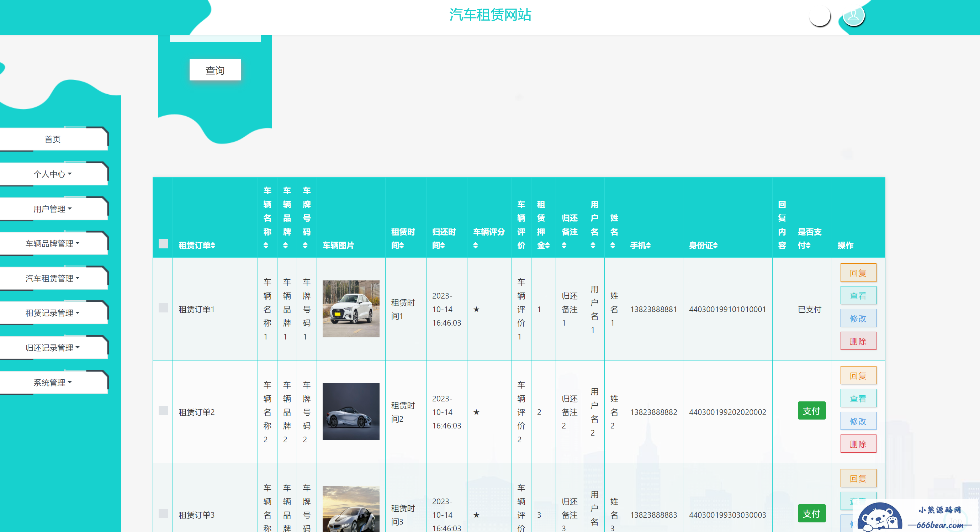The height and width of the screenshot is (532, 980).
Task: Sort by 用户名 column arrows
Action: pos(593,246)
